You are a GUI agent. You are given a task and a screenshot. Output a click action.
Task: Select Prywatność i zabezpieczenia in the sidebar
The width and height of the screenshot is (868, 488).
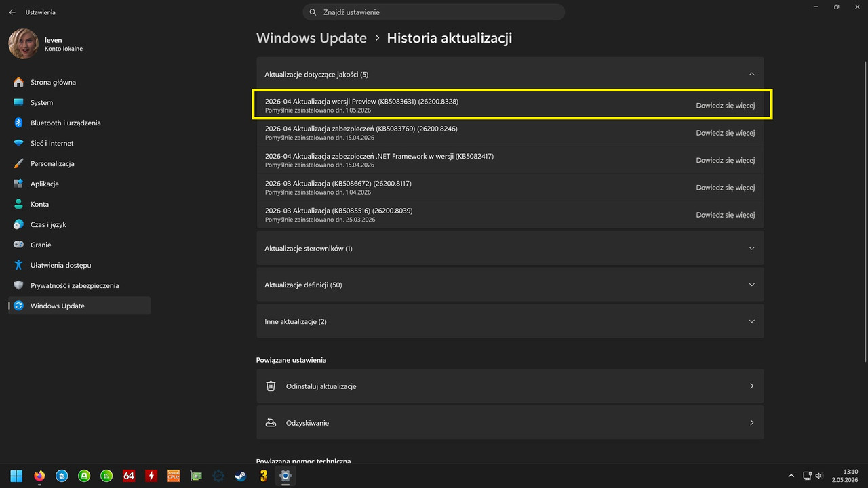coord(79,285)
